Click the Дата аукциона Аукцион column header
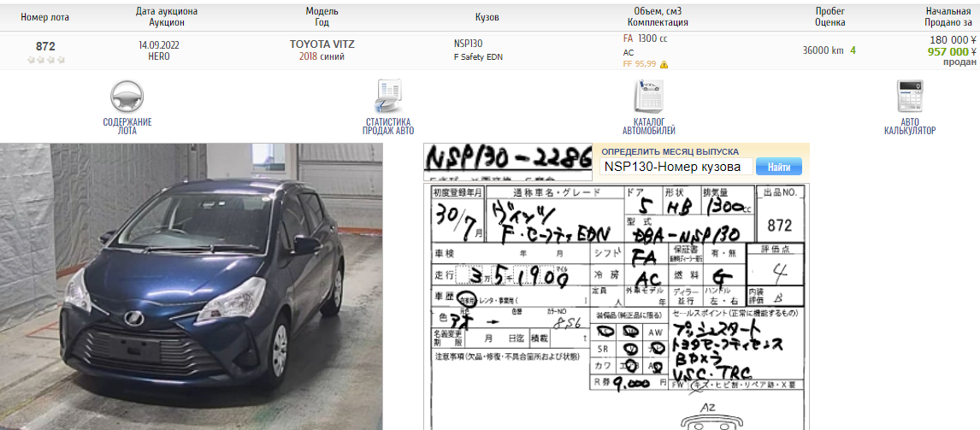 pos(167,17)
